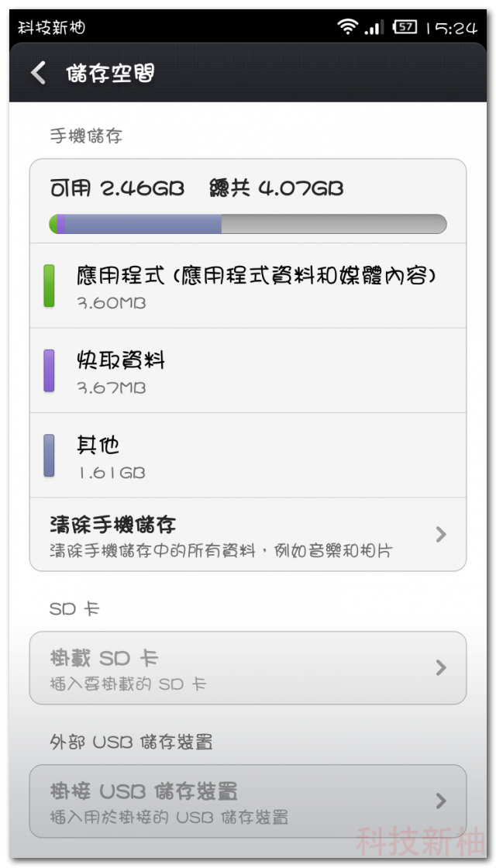
Task: Select 掛載 SD 卡 option
Action: pyautogui.click(x=248, y=667)
